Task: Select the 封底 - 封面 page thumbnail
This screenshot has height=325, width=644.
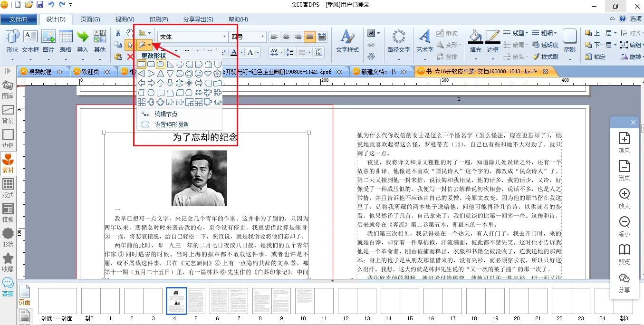Action: pyautogui.click(x=57, y=301)
